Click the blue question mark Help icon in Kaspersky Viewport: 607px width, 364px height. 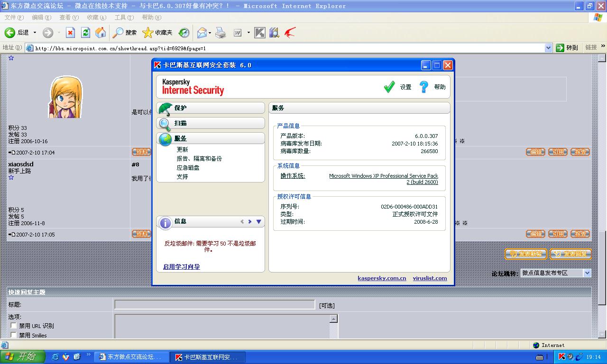tap(424, 87)
